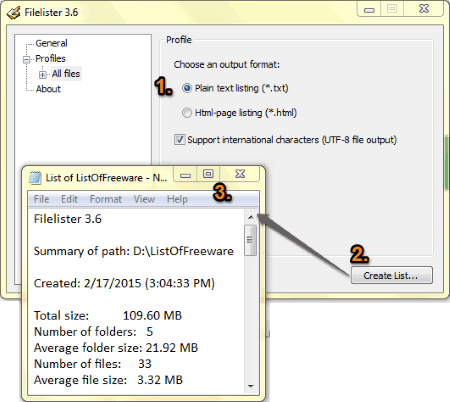Click the 'Average file size: 3.32 MB' line
Image resolution: width=450 pixels, height=402 pixels.
click(x=108, y=380)
